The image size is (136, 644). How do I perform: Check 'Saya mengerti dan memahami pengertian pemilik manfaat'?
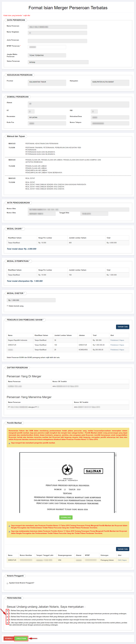coord(9,443)
